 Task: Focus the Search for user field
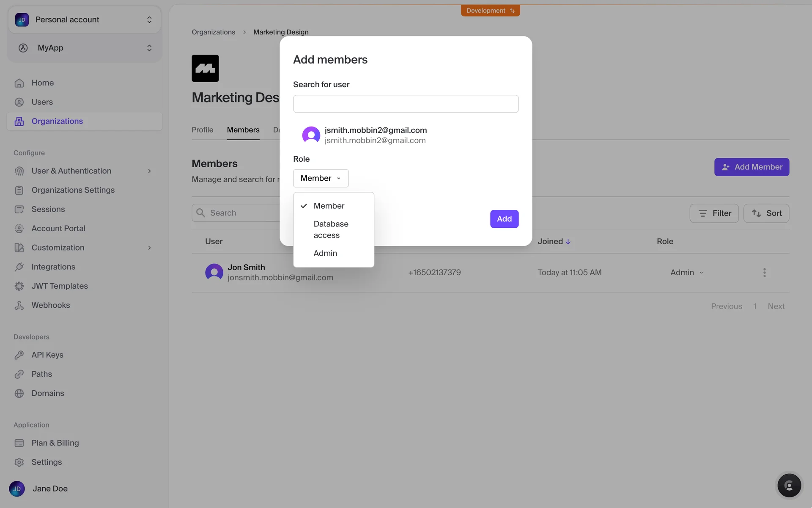point(406,104)
